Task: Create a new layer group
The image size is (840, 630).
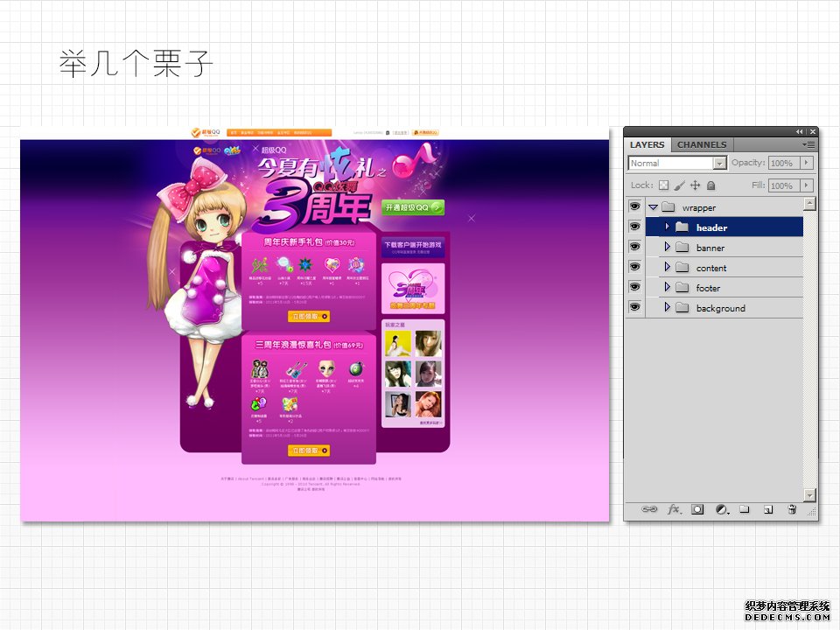Action: tap(745, 509)
